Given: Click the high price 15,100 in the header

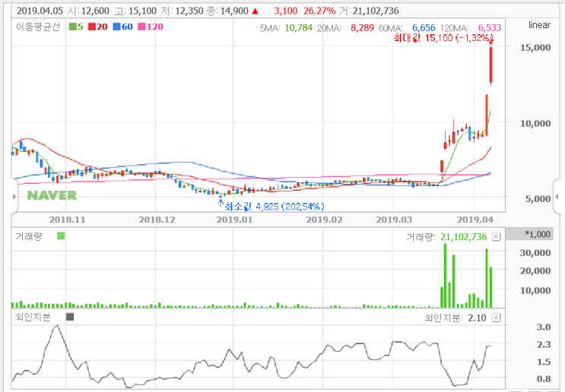Looking at the screenshot, I should coord(142,11).
